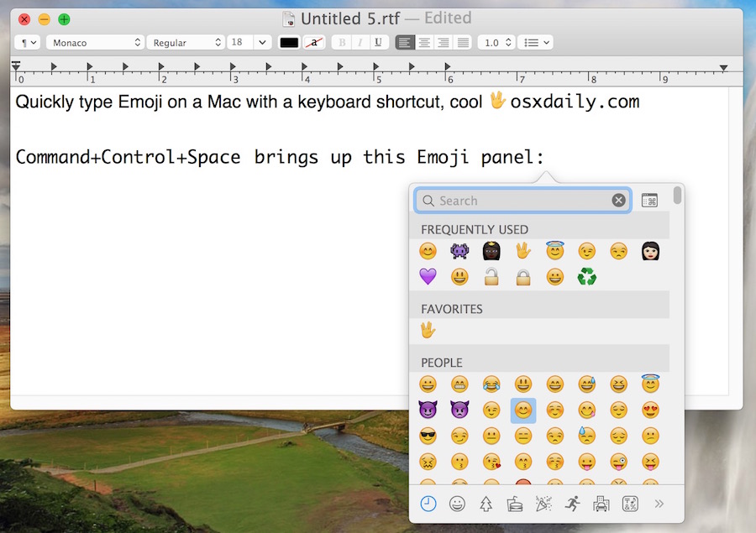Show more emoji categories via the chevron
Viewport: 756px width, 533px height.
(x=659, y=503)
